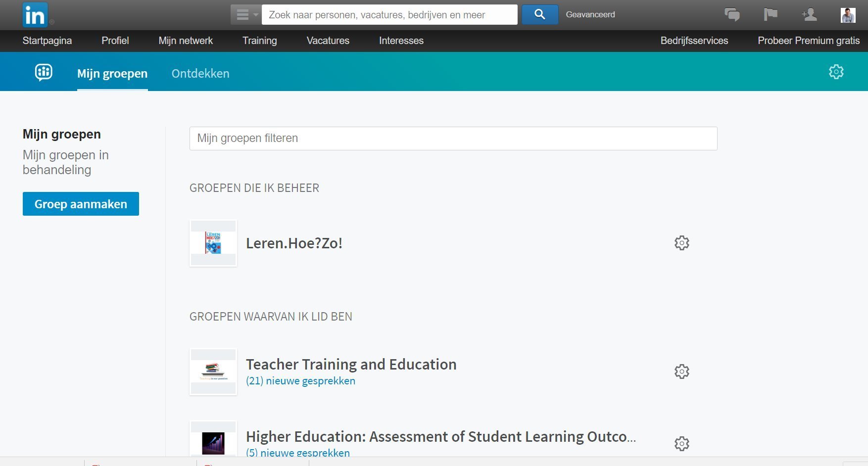Open the Profiel menu
This screenshot has width=868, height=466.
click(x=115, y=41)
